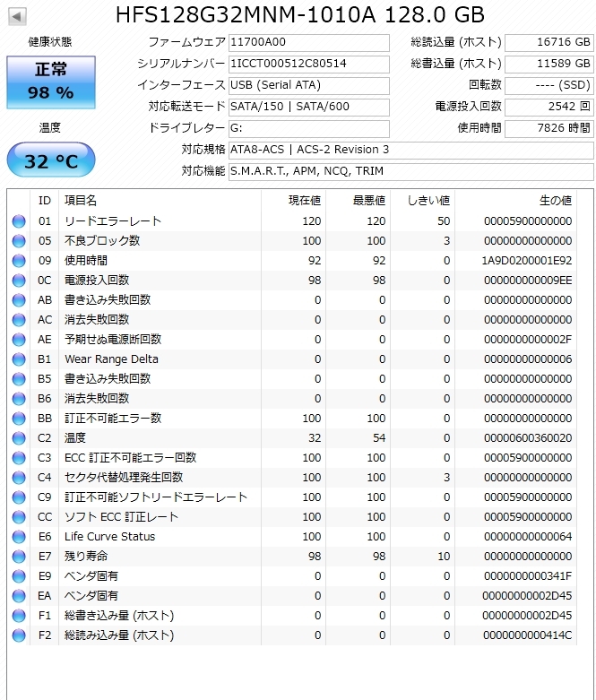Viewport: 596px width, 700px height.
Task: Click the transfer mode field SATA/150 | SATA/600
Action: 309,108
